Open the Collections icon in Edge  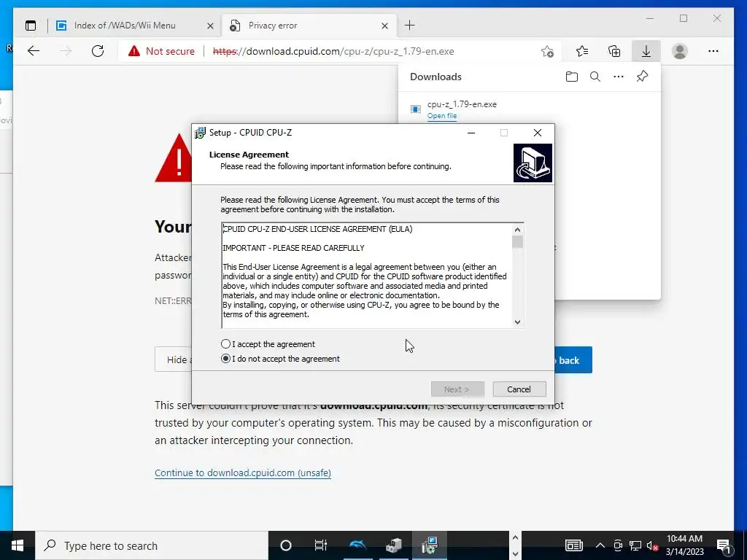coord(614,51)
